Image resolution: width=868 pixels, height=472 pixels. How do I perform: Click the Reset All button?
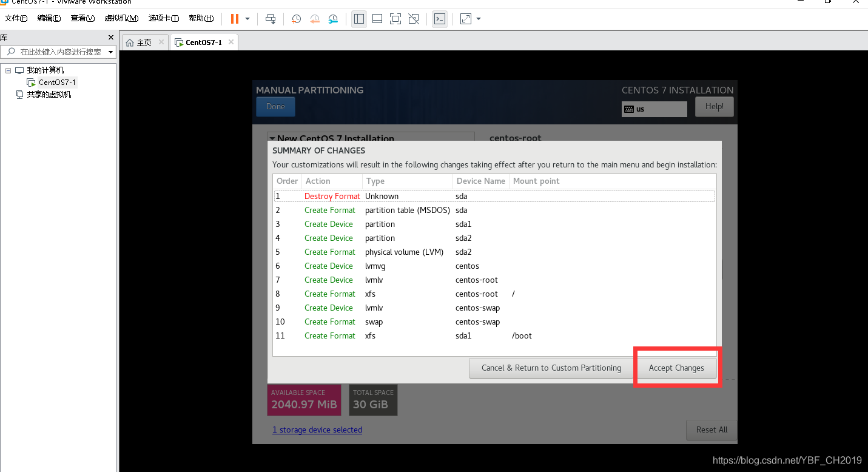[x=712, y=430]
